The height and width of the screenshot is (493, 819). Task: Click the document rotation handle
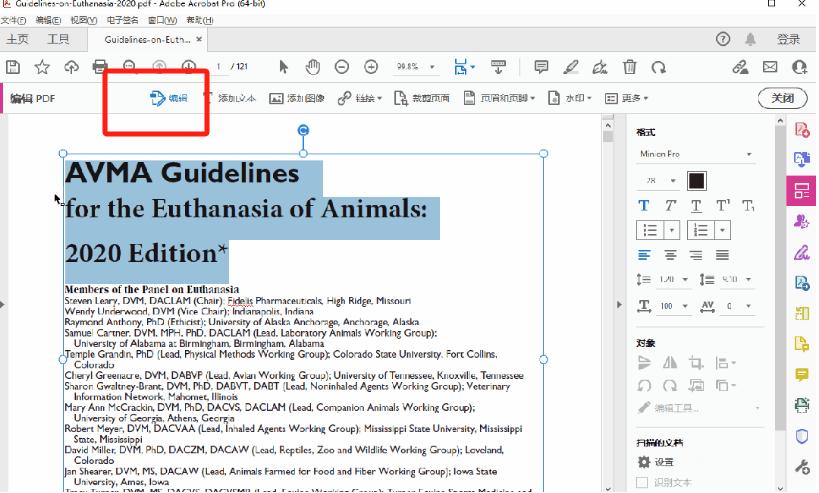(x=303, y=130)
